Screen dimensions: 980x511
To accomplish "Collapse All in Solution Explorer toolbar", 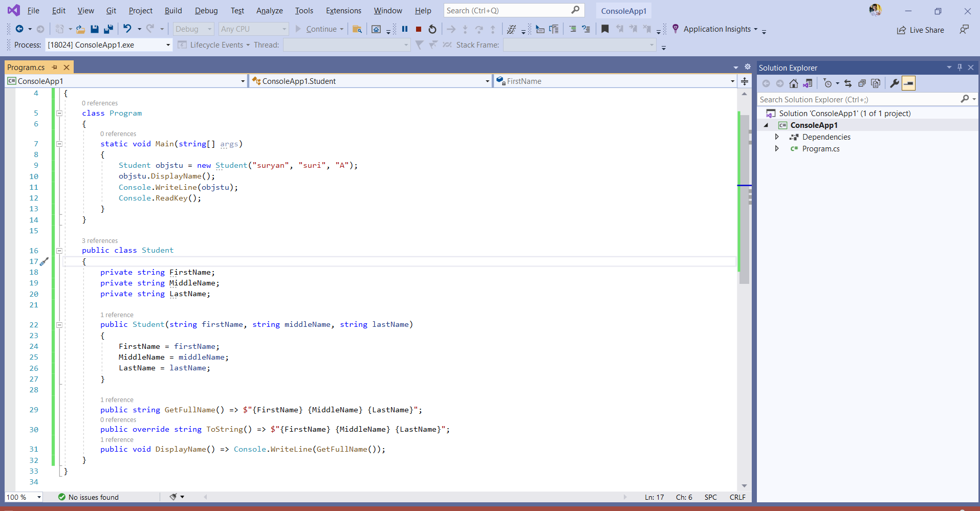I will point(862,83).
